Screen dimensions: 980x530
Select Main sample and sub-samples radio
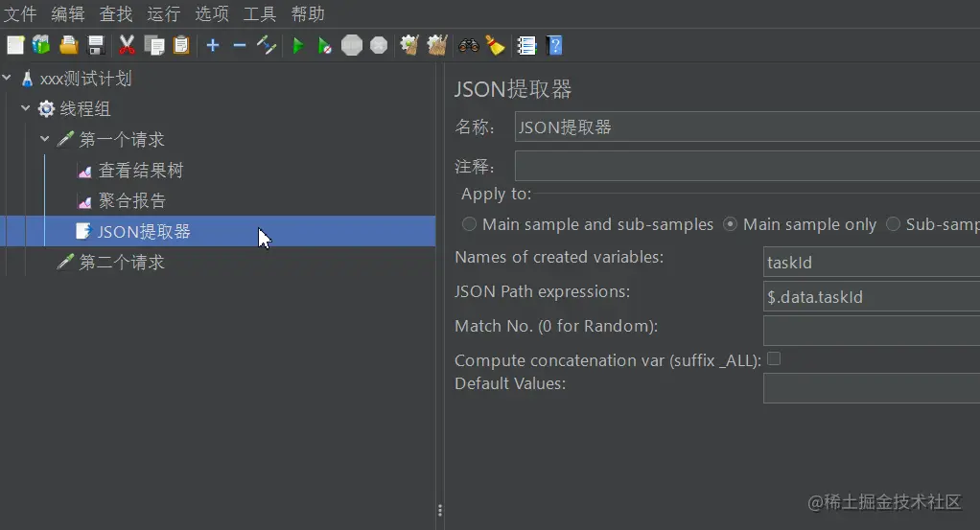[469, 223]
